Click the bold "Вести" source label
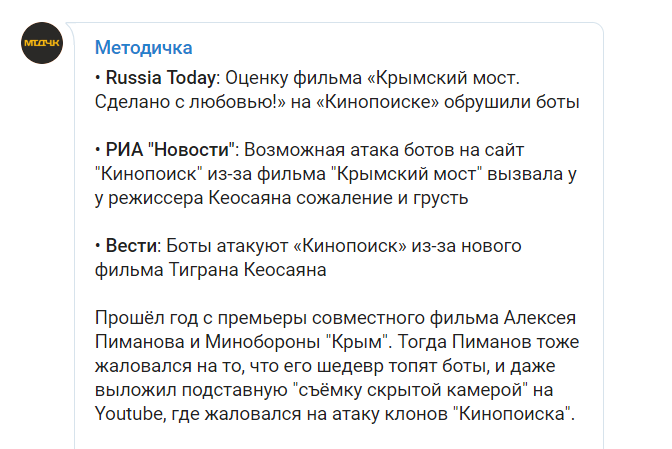The image size is (672, 449). (x=131, y=246)
